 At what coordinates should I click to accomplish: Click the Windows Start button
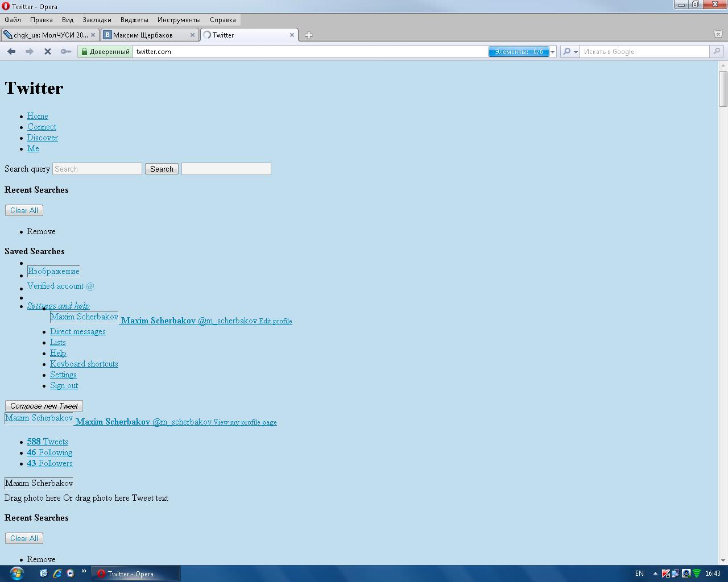16,573
